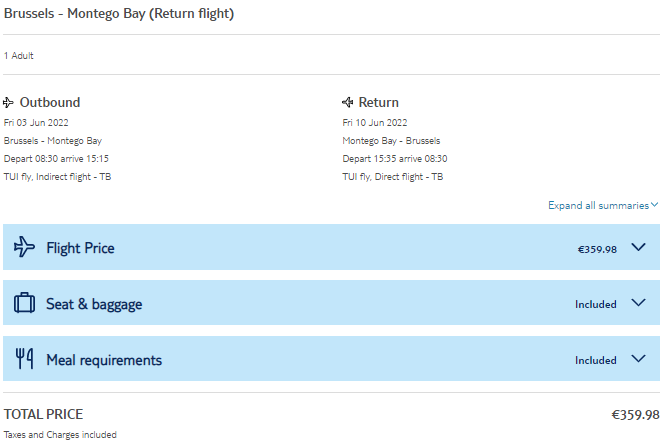The image size is (668, 444).
Task: Click the Seat & baggage suitcase icon
Action: pyautogui.click(x=24, y=303)
